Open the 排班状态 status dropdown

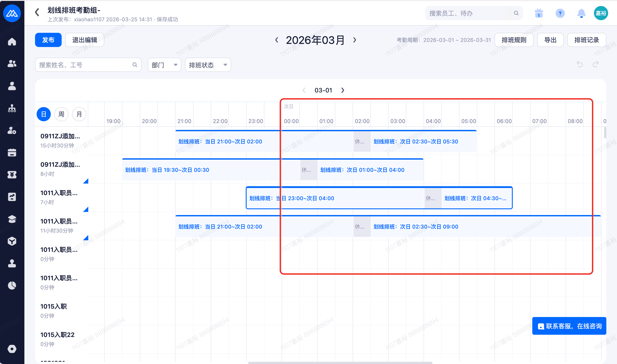(208, 65)
